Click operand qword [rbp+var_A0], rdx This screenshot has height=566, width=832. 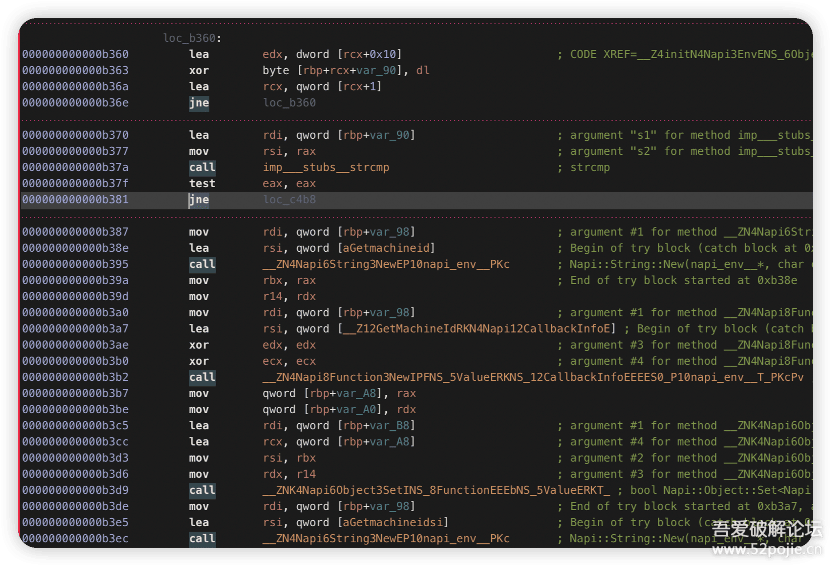[x=339, y=409]
